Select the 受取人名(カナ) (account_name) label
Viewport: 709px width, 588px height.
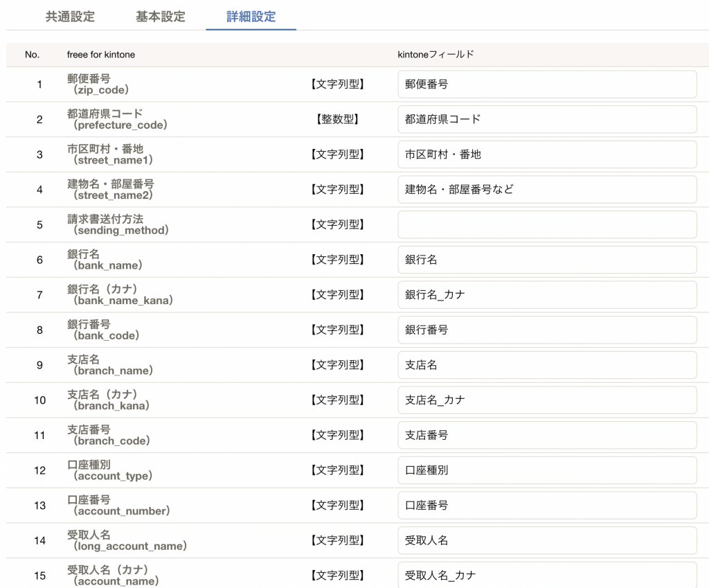click(113, 576)
